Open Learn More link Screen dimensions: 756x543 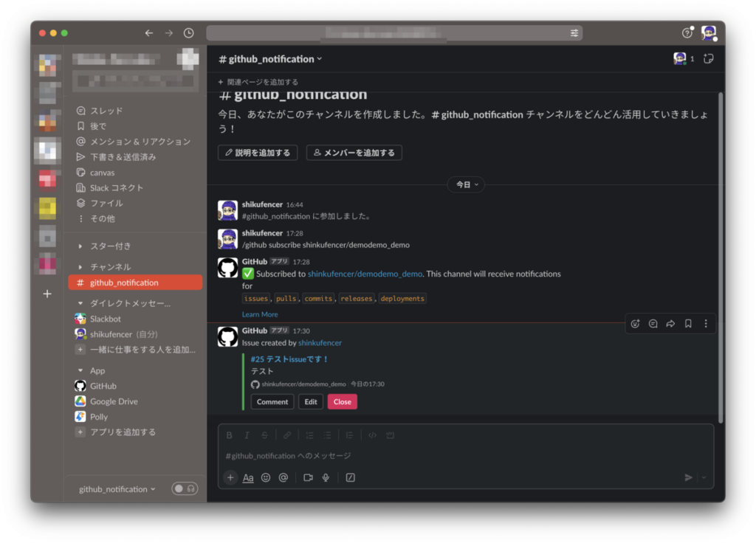point(260,314)
